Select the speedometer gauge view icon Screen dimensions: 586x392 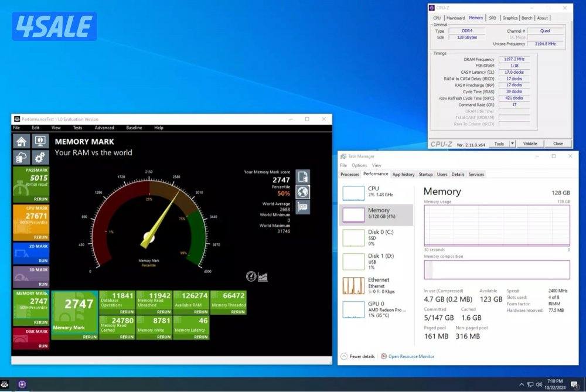251,276
